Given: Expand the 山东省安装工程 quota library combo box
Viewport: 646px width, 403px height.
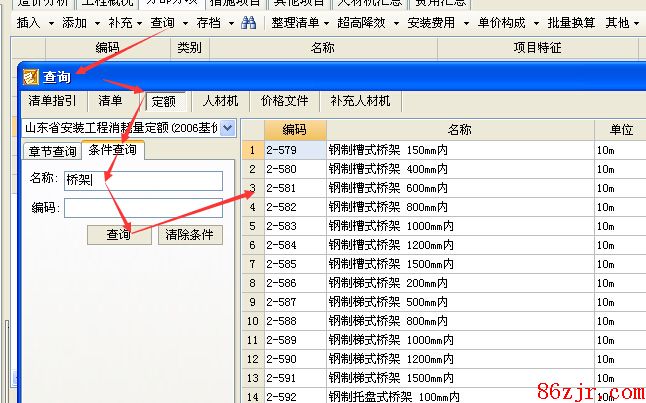Looking at the screenshot, I should (x=227, y=128).
